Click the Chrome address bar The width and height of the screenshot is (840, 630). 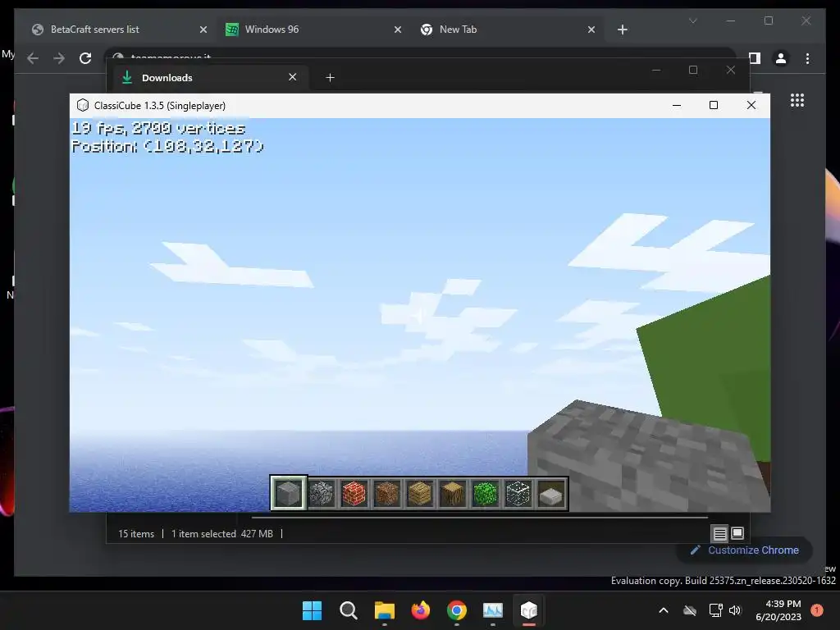click(419, 53)
